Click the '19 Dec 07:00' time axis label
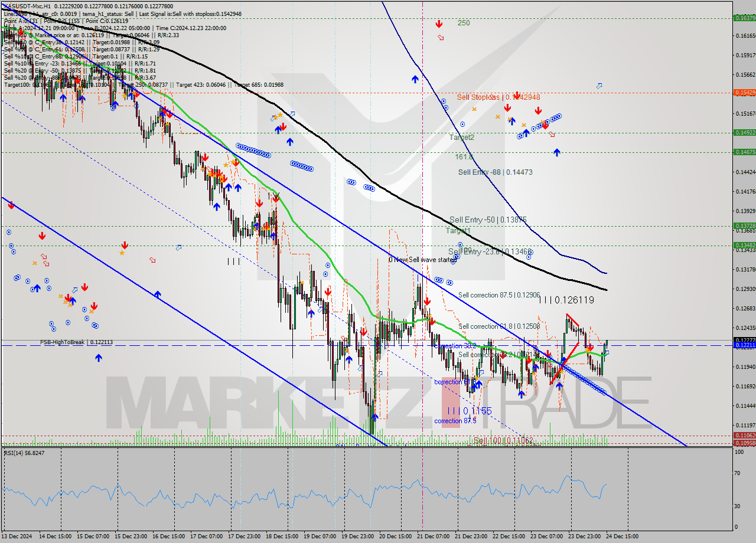The image size is (756, 543). tap(320, 537)
